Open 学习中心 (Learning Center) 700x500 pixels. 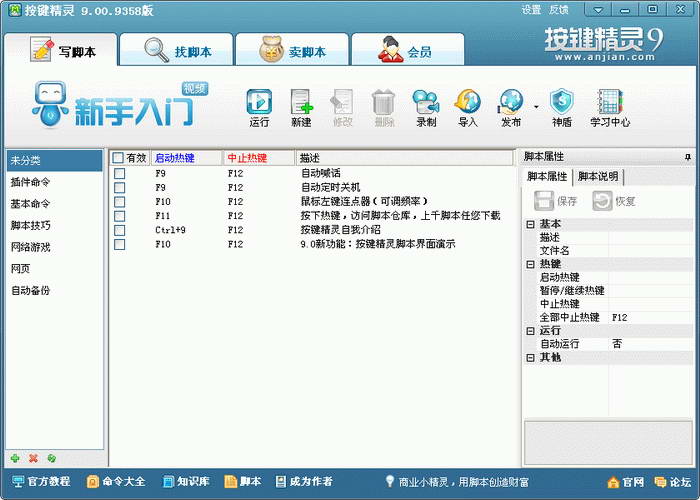coord(609,107)
